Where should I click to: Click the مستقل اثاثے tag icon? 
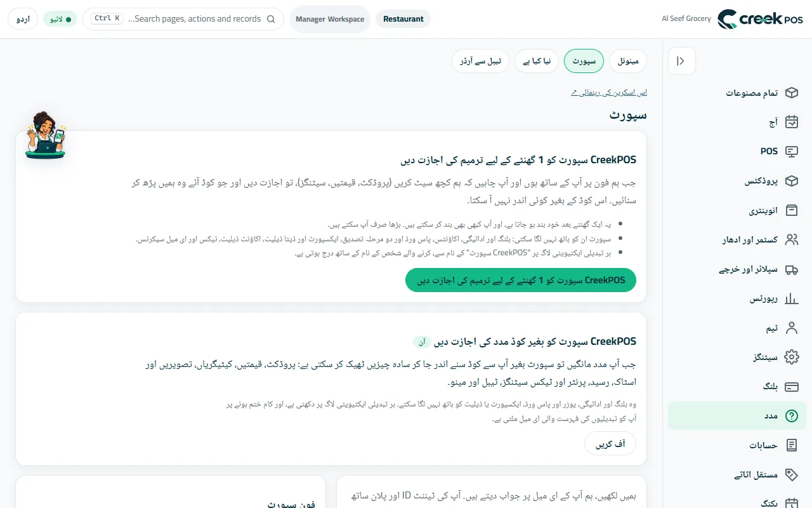point(791,474)
